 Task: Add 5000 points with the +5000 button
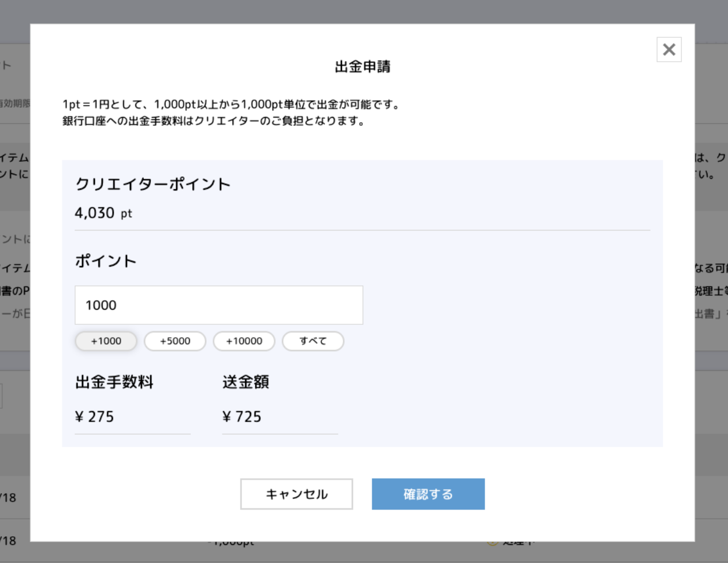coord(175,341)
